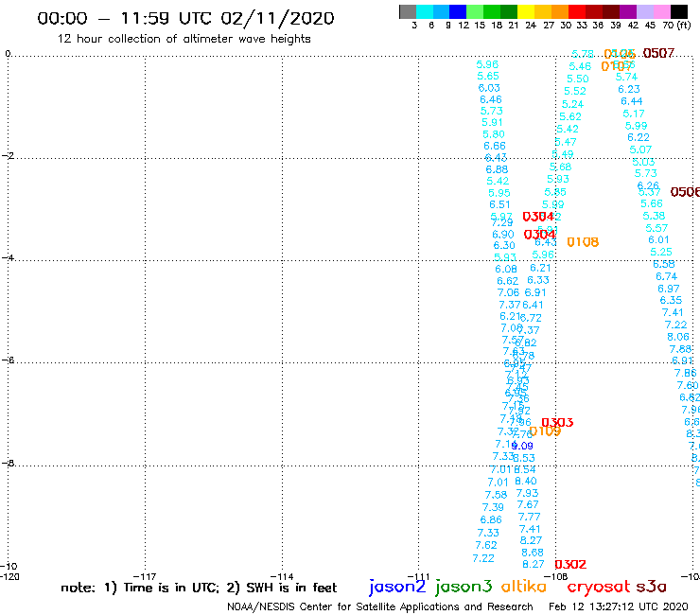Image resolution: width=700 pixels, height=615 pixels.
Task: Select the dark blue legend swatch
Action: click(x=458, y=11)
